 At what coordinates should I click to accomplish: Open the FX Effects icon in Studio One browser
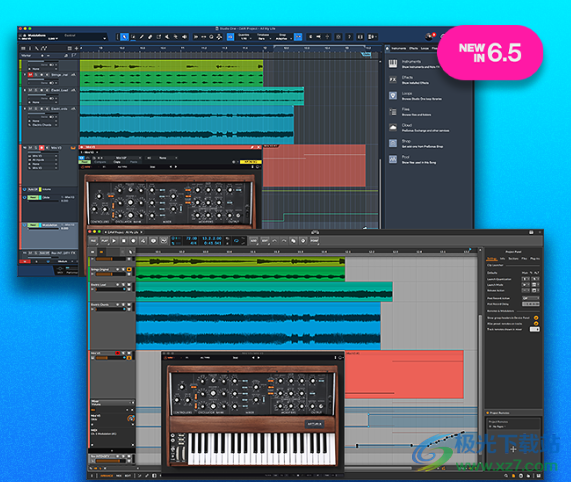393,79
